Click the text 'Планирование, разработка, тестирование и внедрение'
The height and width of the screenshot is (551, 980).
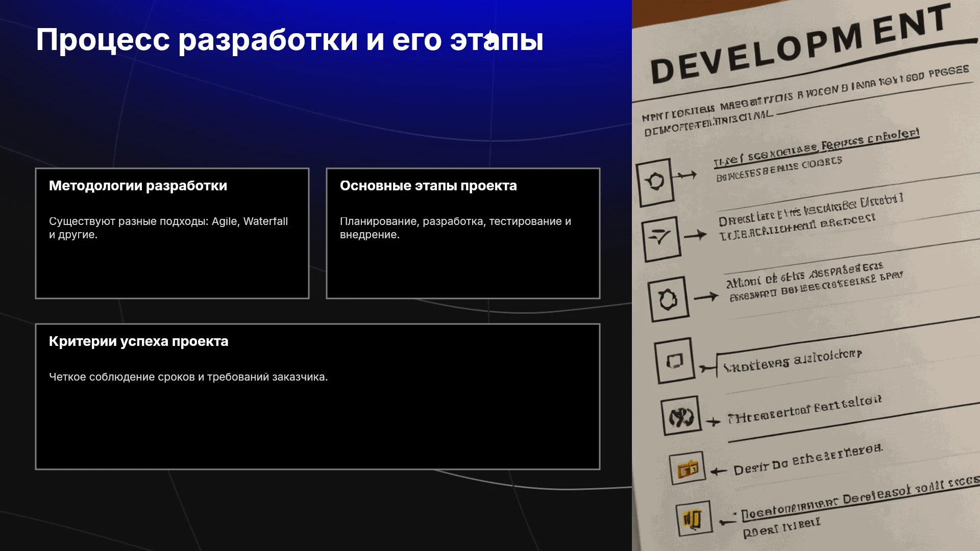coord(455,228)
